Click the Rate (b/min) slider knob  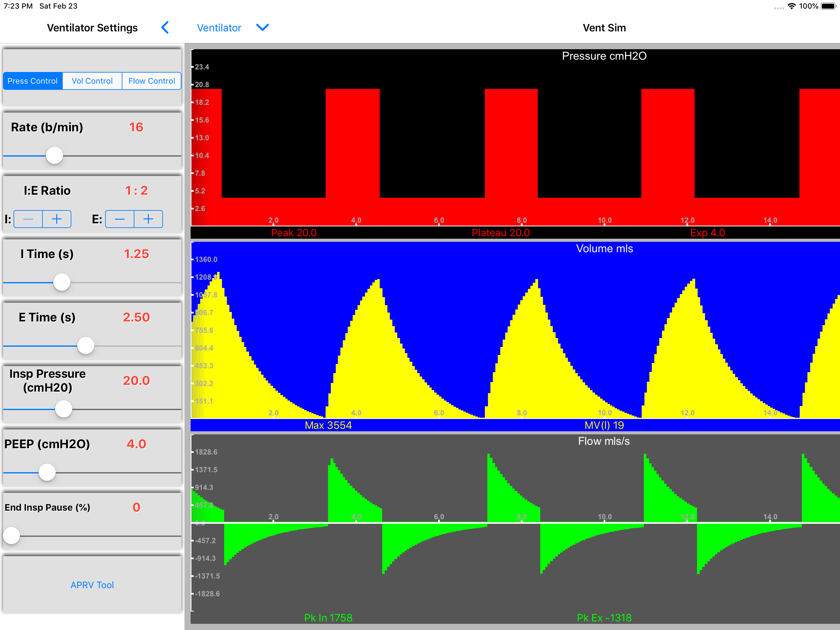54,156
